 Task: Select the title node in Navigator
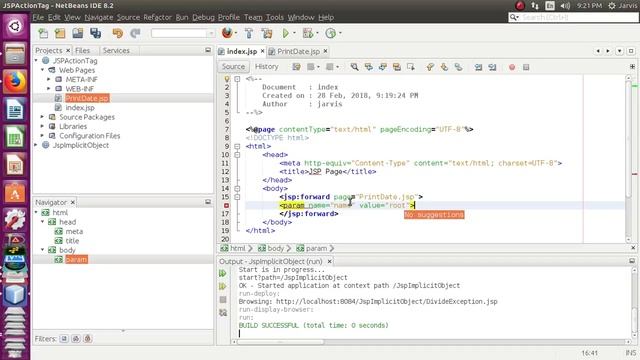point(72,241)
